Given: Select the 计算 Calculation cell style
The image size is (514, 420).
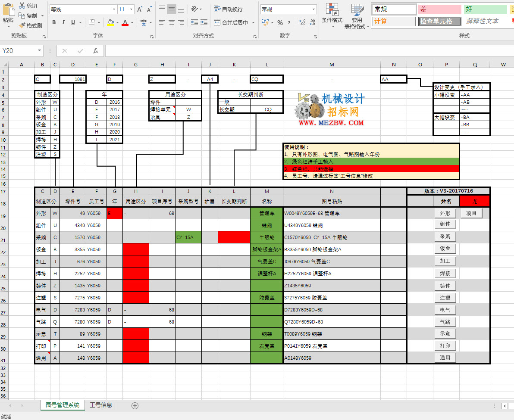Looking at the screenshot, I should pyautogui.click(x=395, y=21).
